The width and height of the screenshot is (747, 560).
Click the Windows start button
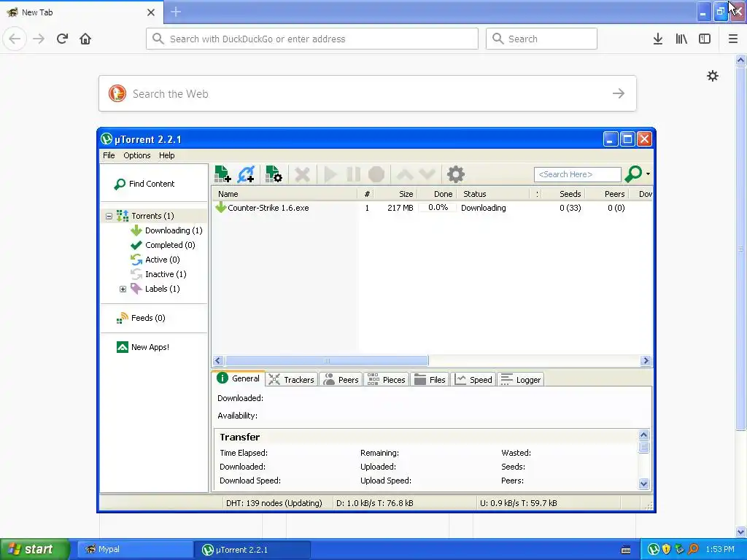tap(35, 549)
